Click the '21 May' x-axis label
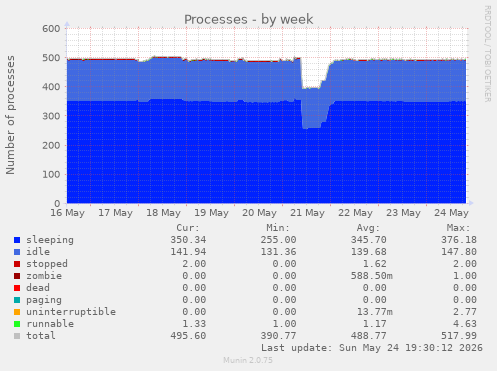This screenshot has width=497, height=371. click(307, 213)
